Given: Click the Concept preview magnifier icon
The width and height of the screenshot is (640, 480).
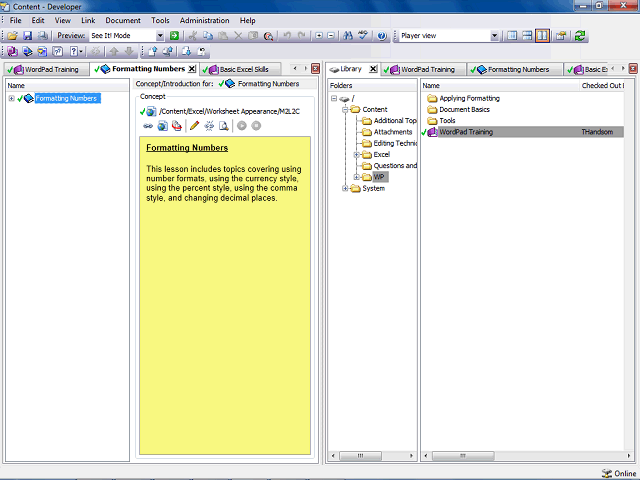Looking at the screenshot, I should [x=223, y=126].
